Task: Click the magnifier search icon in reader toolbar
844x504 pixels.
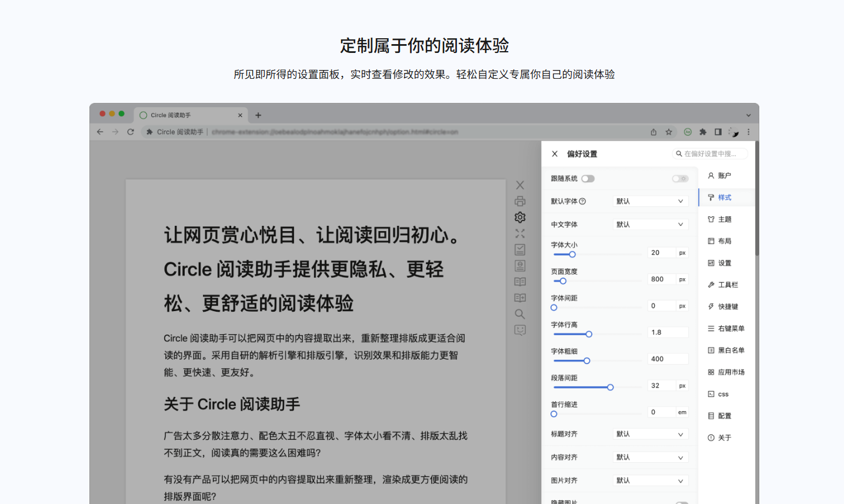Action: point(520,314)
